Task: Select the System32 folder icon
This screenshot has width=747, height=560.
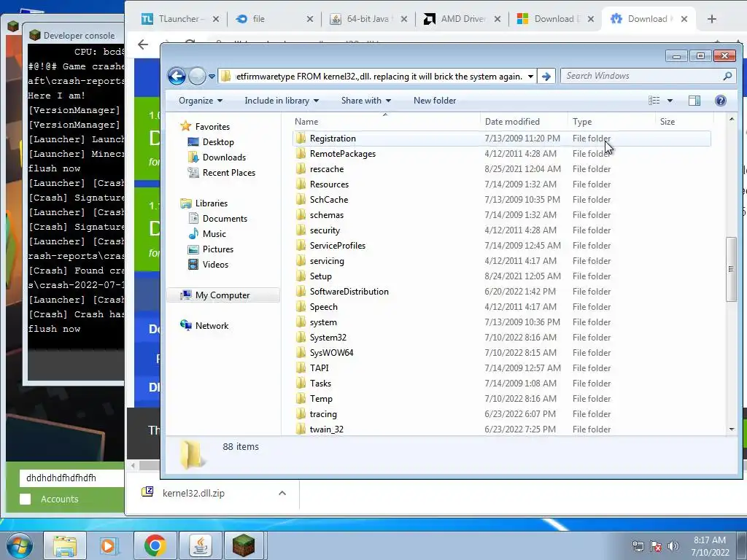Action: [x=301, y=338]
